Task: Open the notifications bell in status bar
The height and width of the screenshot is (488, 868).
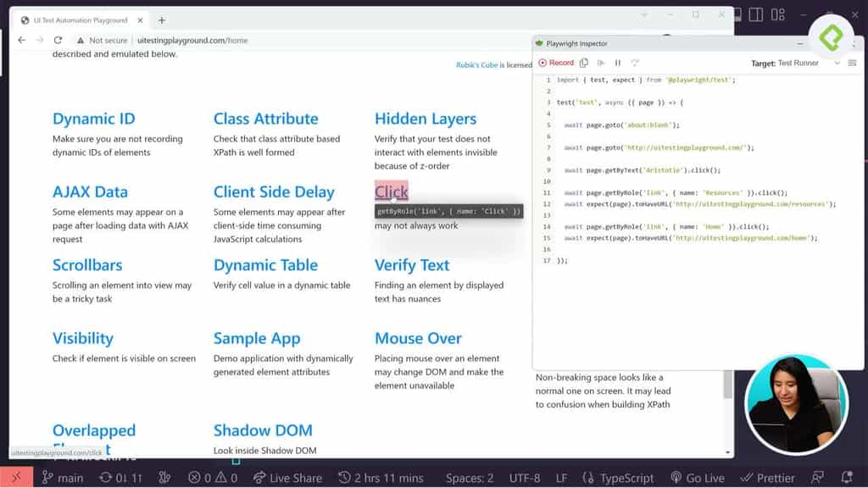Action: [847, 477]
